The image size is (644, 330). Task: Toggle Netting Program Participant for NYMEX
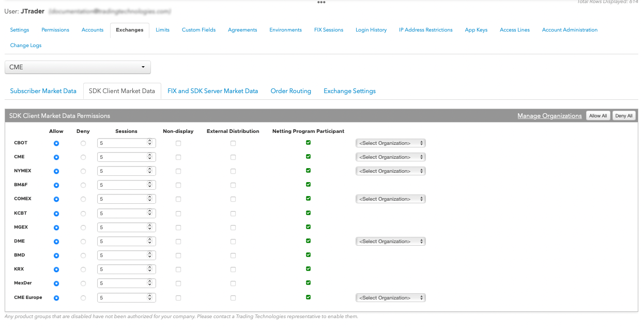(x=309, y=170)
